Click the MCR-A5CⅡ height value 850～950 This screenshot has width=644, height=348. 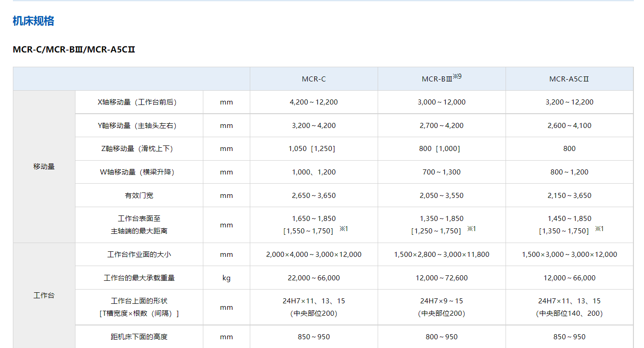click(569, 336)
